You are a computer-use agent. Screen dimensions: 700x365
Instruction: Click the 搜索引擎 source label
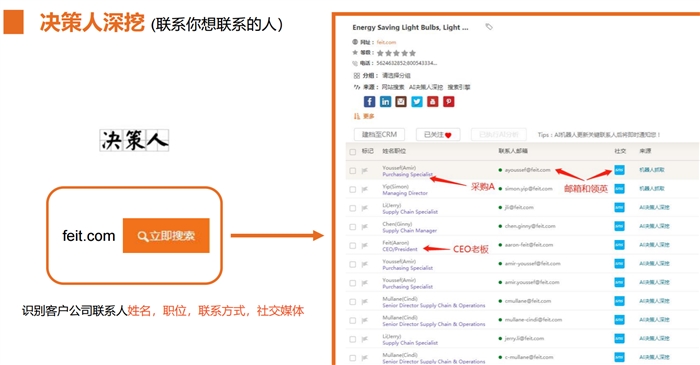[x=459, y=87]
